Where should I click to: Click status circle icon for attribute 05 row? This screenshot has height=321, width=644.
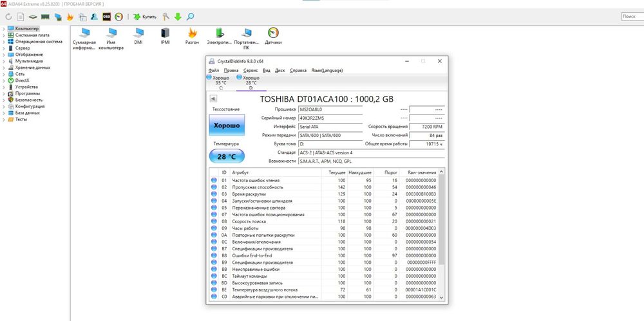point(214,208)
